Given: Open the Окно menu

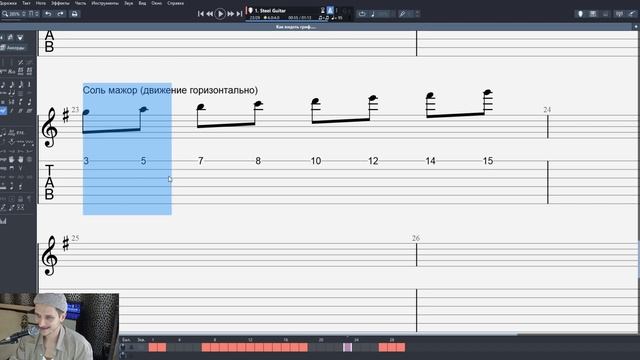Looking at the screenshot, I should point(156,3).
